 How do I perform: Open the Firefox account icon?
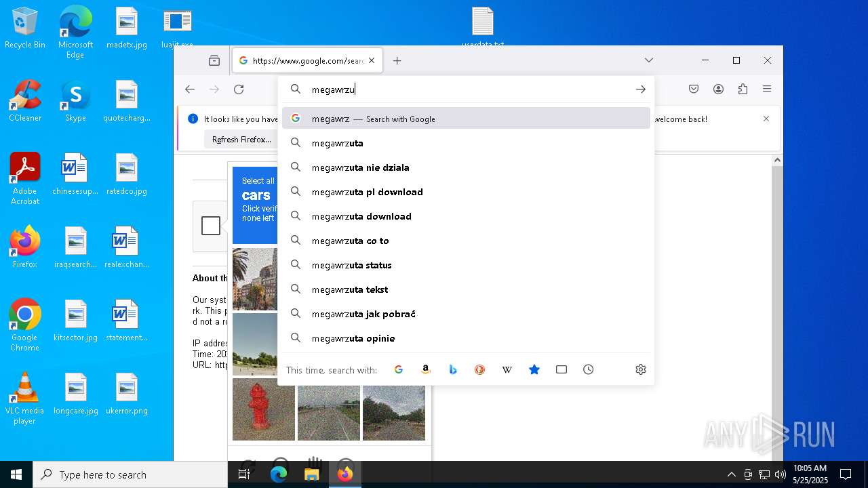pyautogui.click(x=718, y=89)
